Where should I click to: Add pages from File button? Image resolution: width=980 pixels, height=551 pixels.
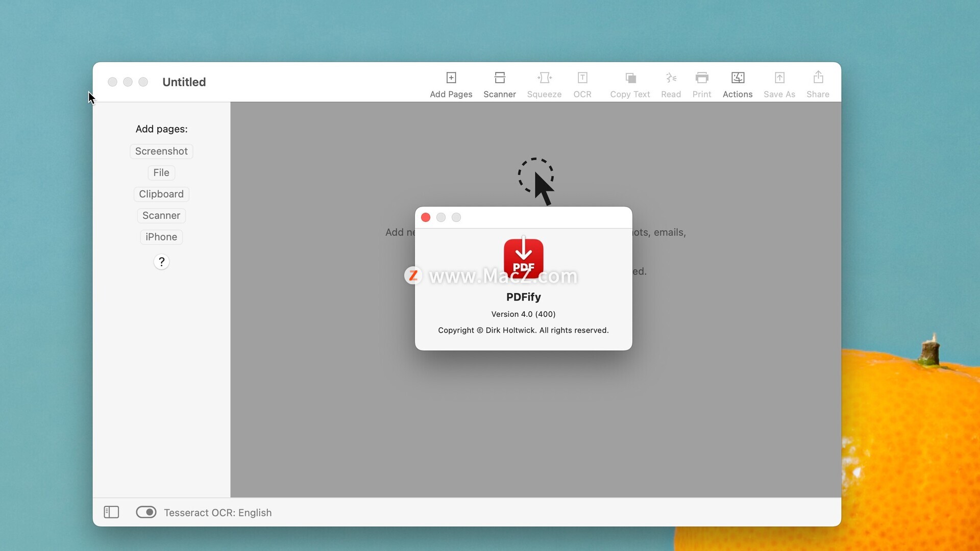tap(161, 172)
